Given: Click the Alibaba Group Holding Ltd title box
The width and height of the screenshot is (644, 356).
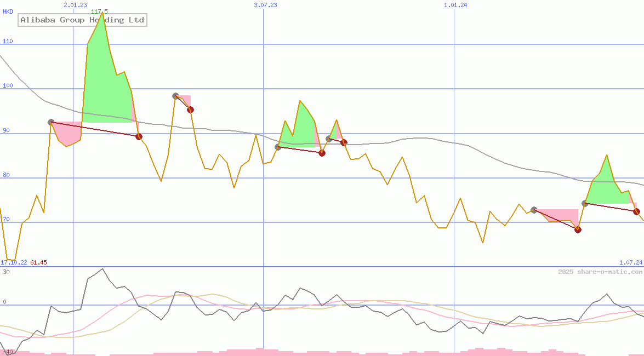Looking at the screenshot, I should (x=82, y=20).
